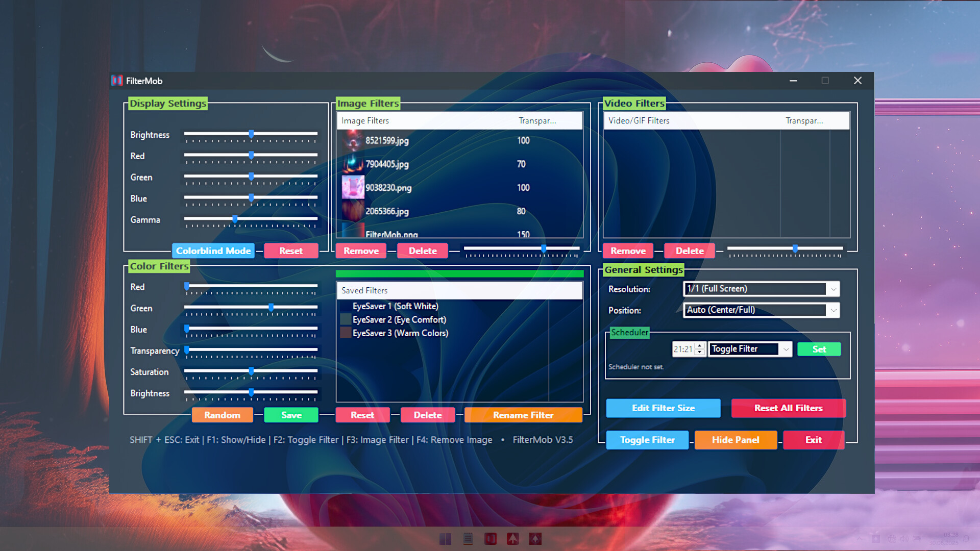The image size is (980, 551).
Task: Click the Windows Start button
Action: [446, 538]
